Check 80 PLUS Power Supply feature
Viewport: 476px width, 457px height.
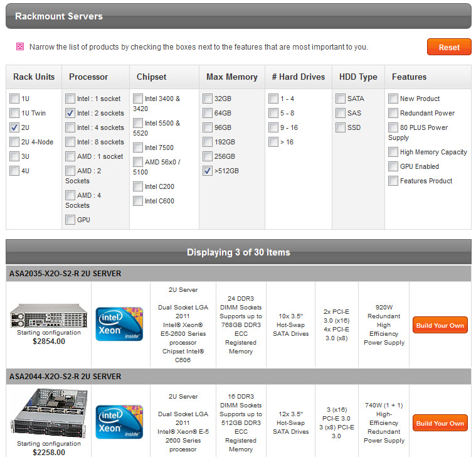coord(393,127)
